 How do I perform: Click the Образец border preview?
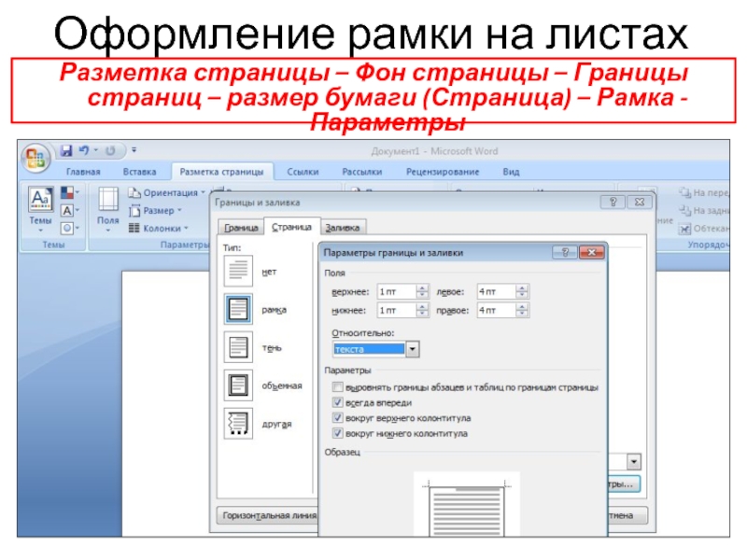coord(467,504)
